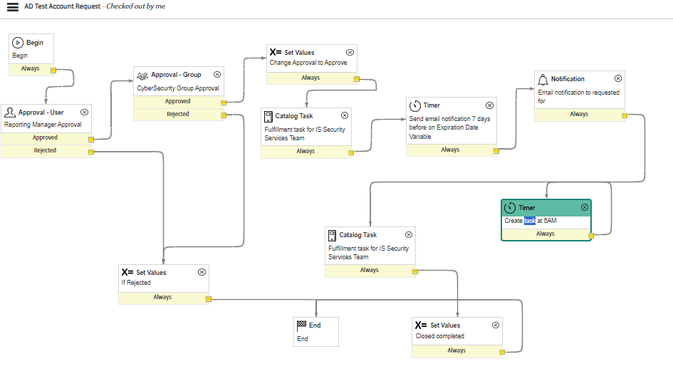Click the Begin activity play icon

click(18, 43)
